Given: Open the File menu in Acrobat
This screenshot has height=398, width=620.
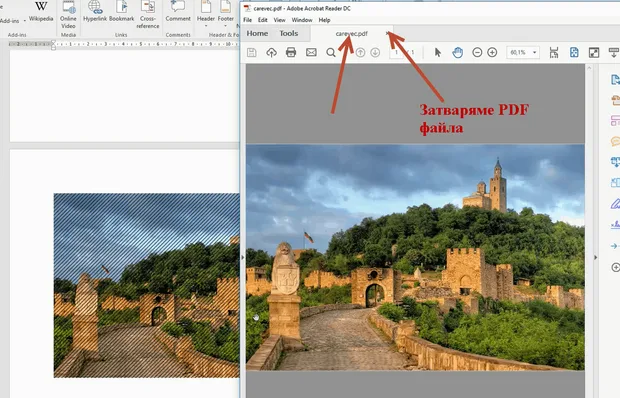Looking at the screenshot, I should (x=248, y=20).
